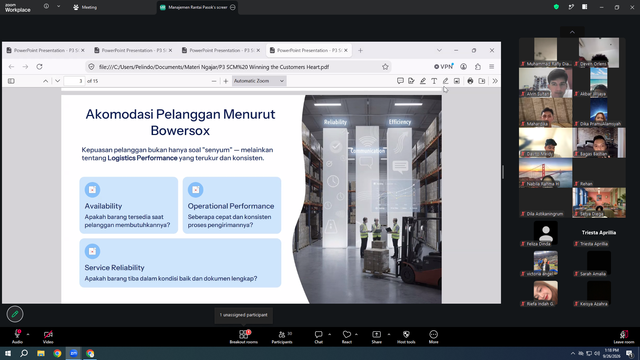Open browser extensions puzzle icon

tap(478, 67)
